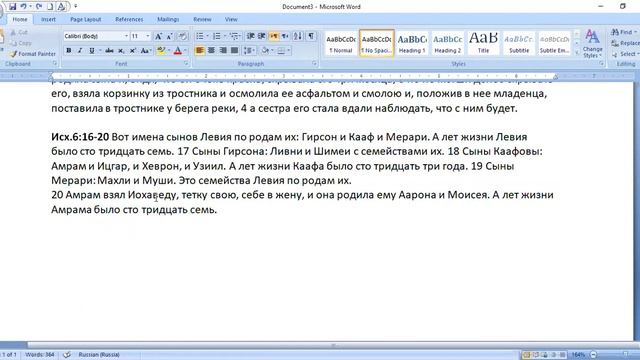Apply strikethrough to text
The width and height of the screenshot is (640, 360).
tap(109, 51)
